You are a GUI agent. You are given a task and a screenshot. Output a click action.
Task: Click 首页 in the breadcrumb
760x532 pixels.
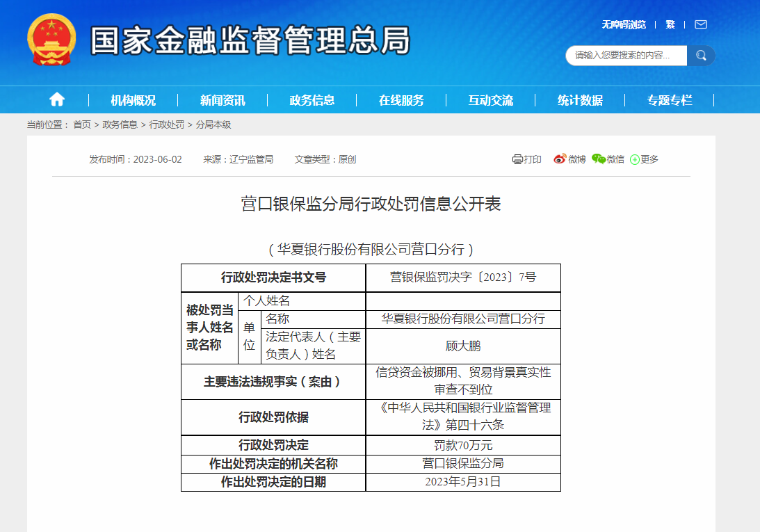[82, 124]
